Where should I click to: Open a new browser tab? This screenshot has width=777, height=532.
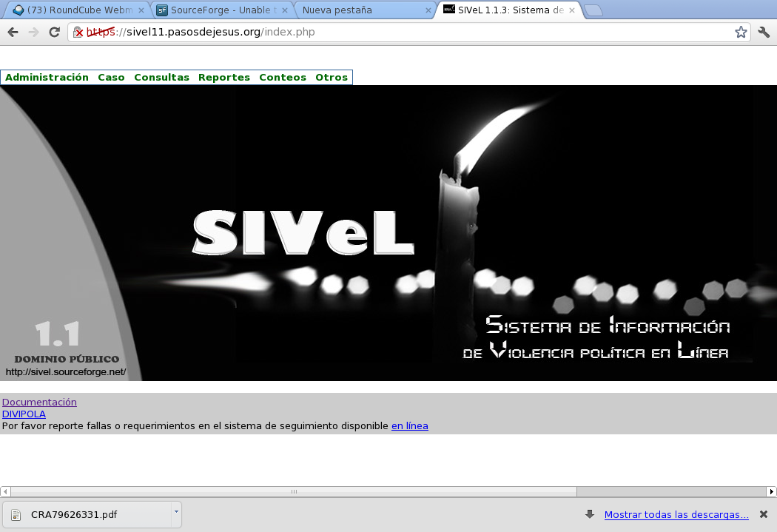[592, 10]
